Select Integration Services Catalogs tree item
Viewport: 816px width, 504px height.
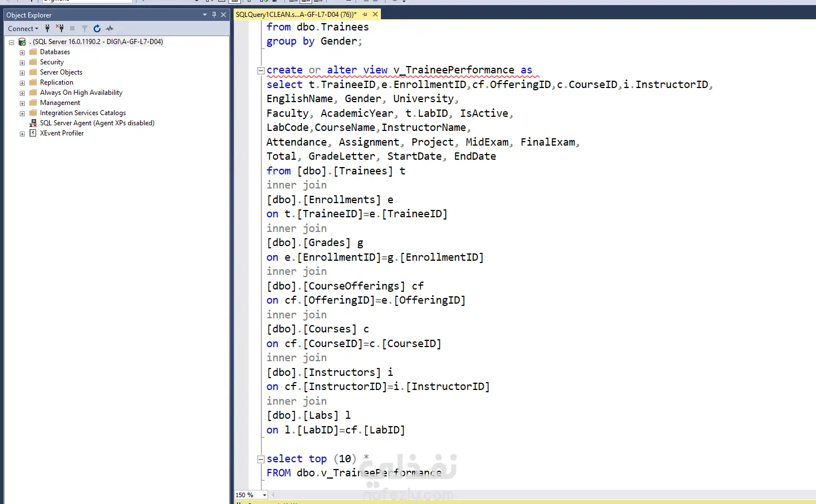point(83,113)
